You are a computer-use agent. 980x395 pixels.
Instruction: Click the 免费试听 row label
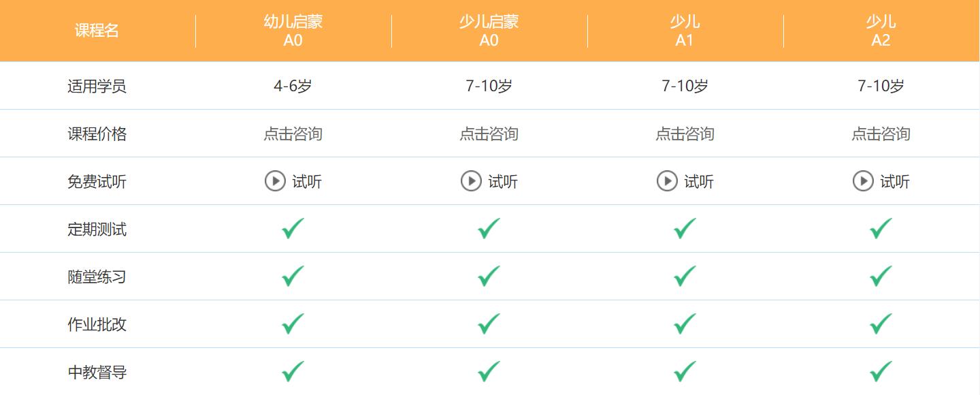[97, 181]
